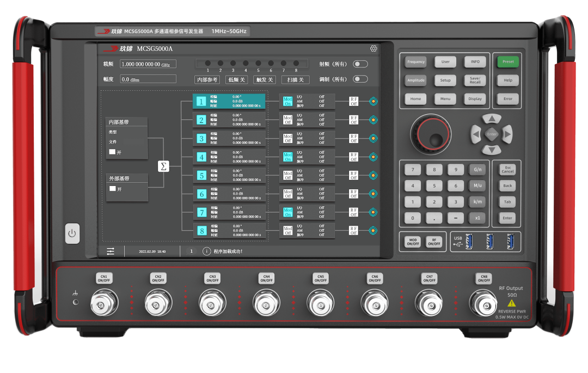Toggle the 射频 (所有) RF all switch

pyautogui.click(x=360, y=64)
